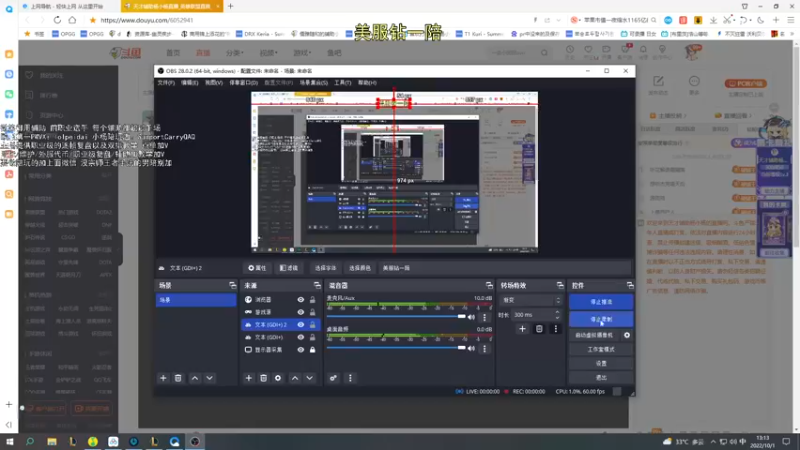
Task: Unlock the 显示器采集 source
Action: click(x=313, y=349)
